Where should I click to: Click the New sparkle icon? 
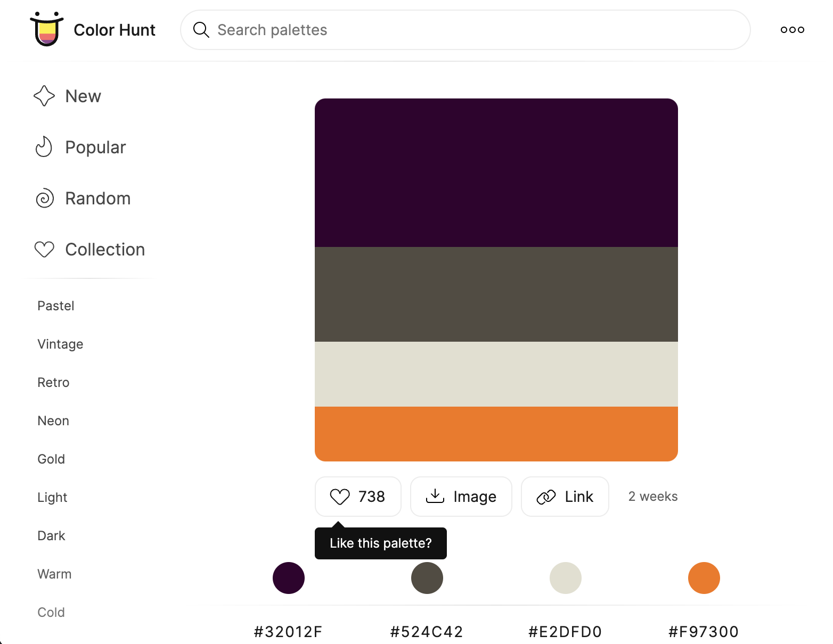(44, 96)
